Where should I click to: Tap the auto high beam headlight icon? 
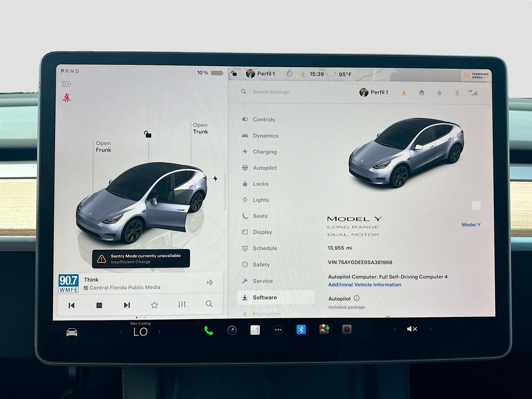[66, 84]
